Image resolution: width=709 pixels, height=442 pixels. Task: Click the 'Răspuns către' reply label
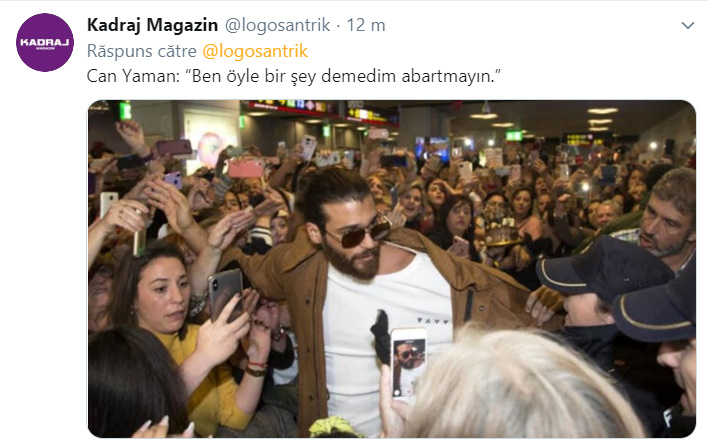[x=142, y=51]
